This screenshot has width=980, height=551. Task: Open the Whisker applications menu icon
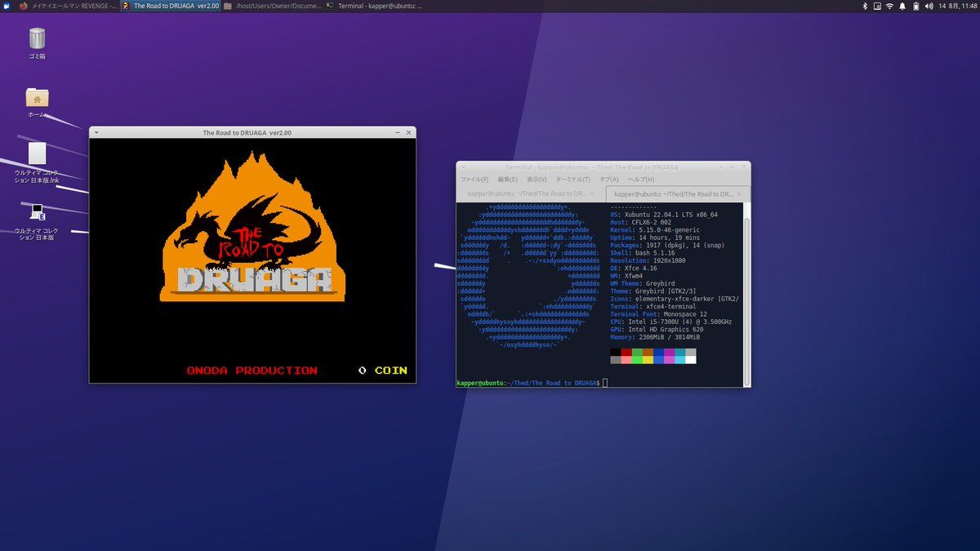(7, 6)
